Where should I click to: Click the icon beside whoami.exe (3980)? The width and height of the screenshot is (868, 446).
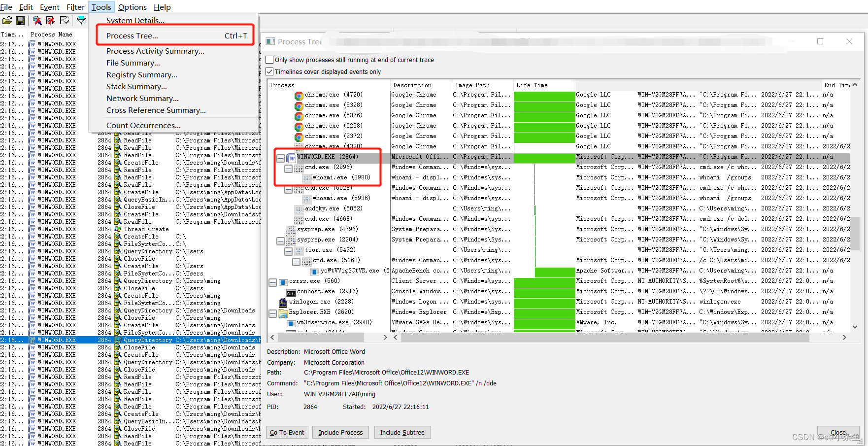click(x=306, y=178)
